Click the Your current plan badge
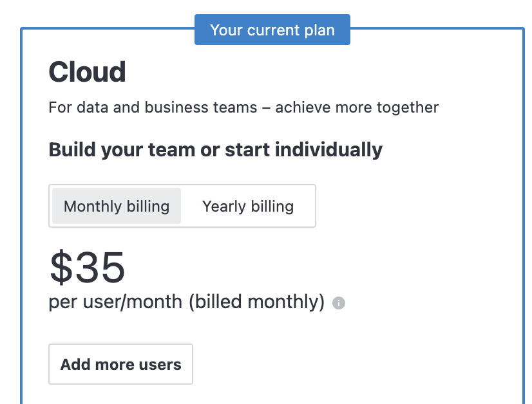532x404 pixels. point(272,30)
